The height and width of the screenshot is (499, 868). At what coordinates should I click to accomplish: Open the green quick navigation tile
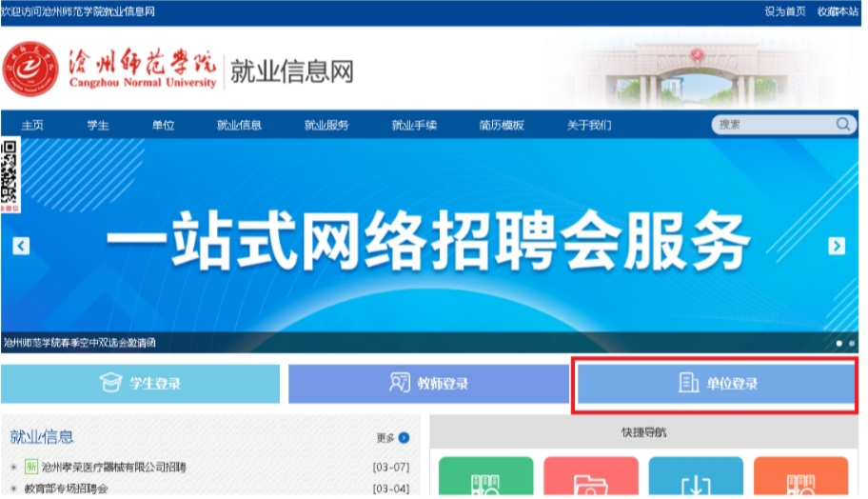[x=485, y=476]
